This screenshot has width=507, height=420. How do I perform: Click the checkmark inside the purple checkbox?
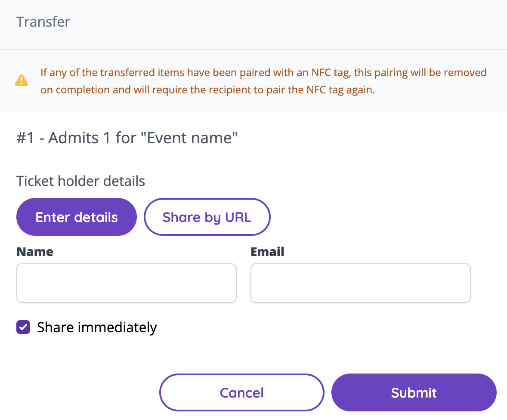click(x=23, y=327)
